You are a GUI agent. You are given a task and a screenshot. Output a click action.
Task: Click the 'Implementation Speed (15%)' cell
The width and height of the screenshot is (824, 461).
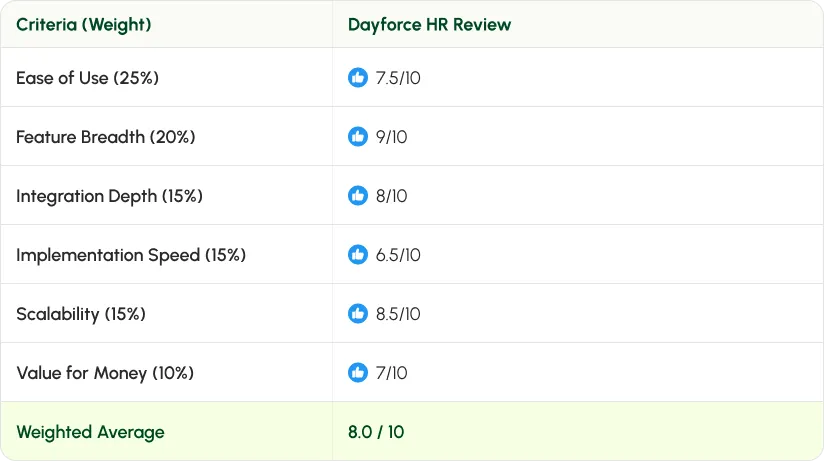pyautogui.click(x=167, y=254)
